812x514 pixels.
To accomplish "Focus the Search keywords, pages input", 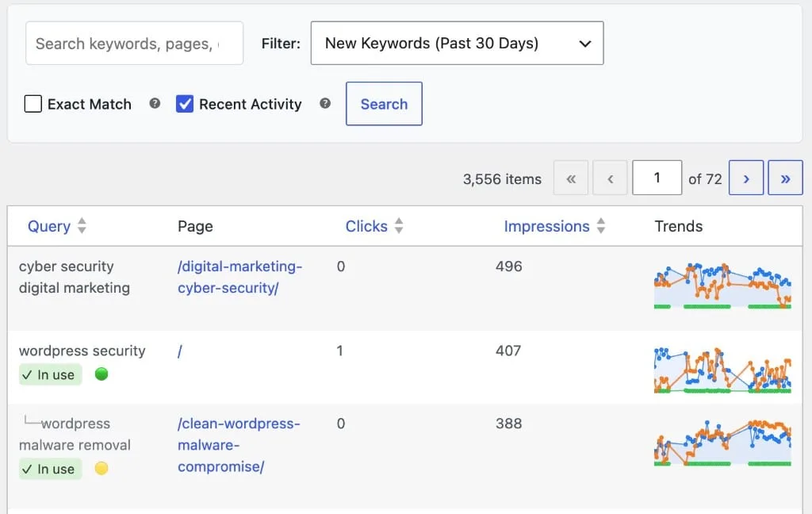I will click(x=134, y=43).
